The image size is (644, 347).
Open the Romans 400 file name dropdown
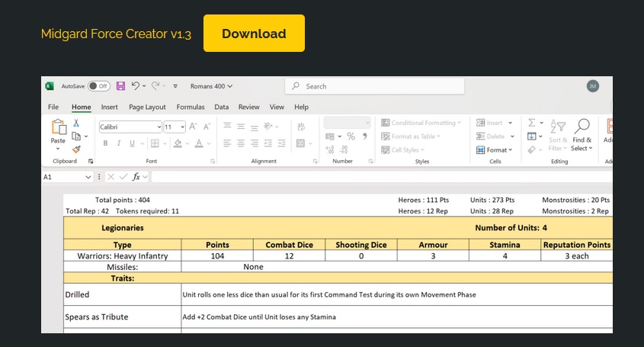[211, 86]
